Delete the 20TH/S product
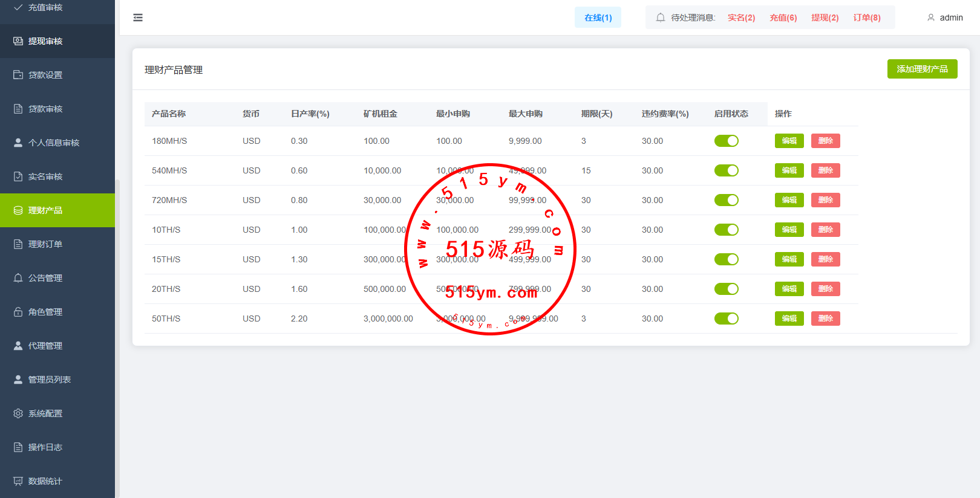 [826, 289]
